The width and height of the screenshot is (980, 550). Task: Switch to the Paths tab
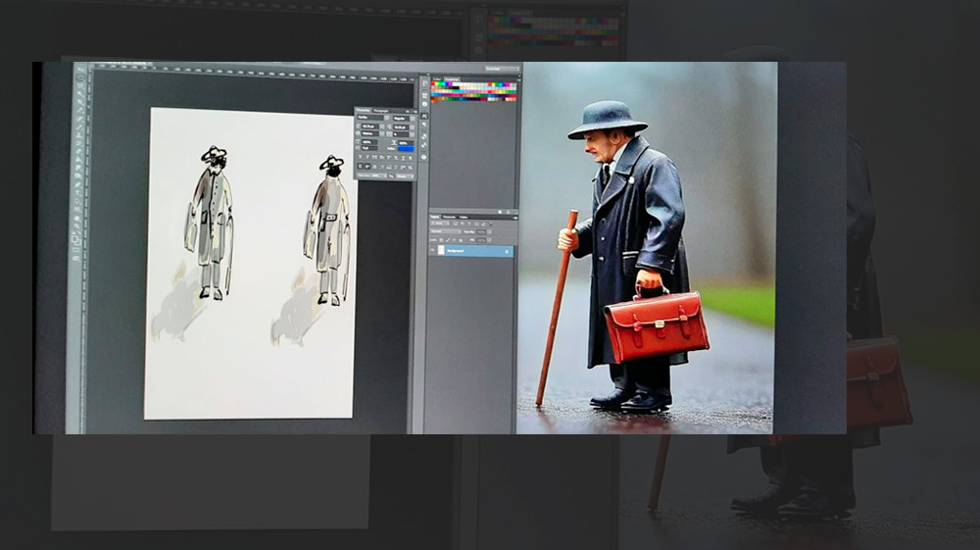463,217
